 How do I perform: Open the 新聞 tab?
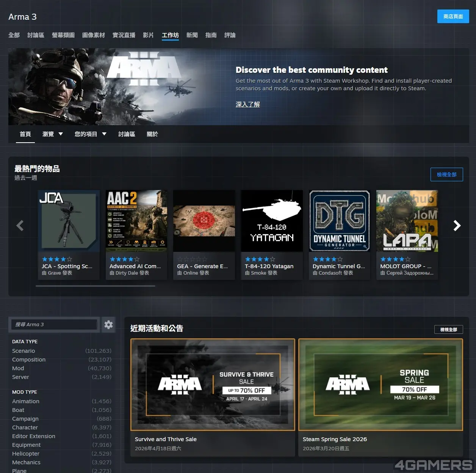click(192, 35)
